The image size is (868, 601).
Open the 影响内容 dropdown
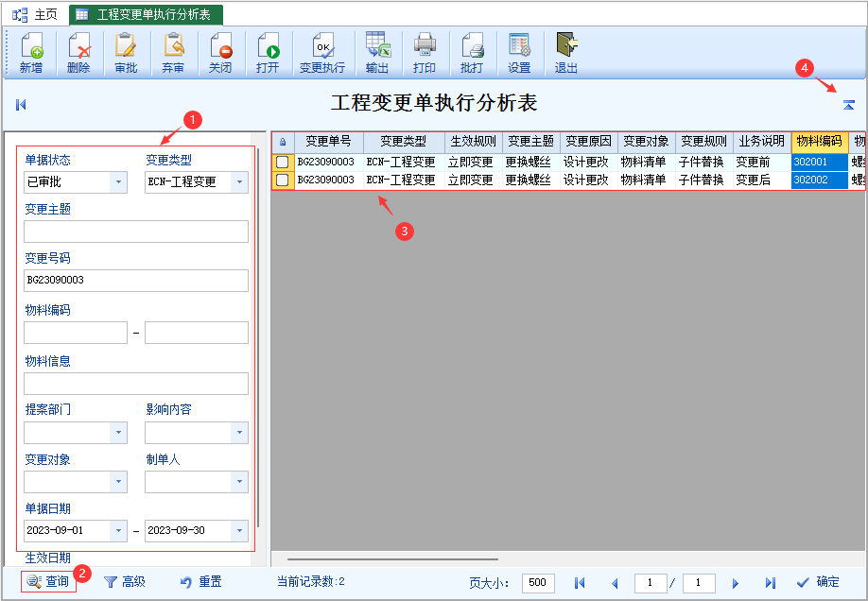(239, 433)
